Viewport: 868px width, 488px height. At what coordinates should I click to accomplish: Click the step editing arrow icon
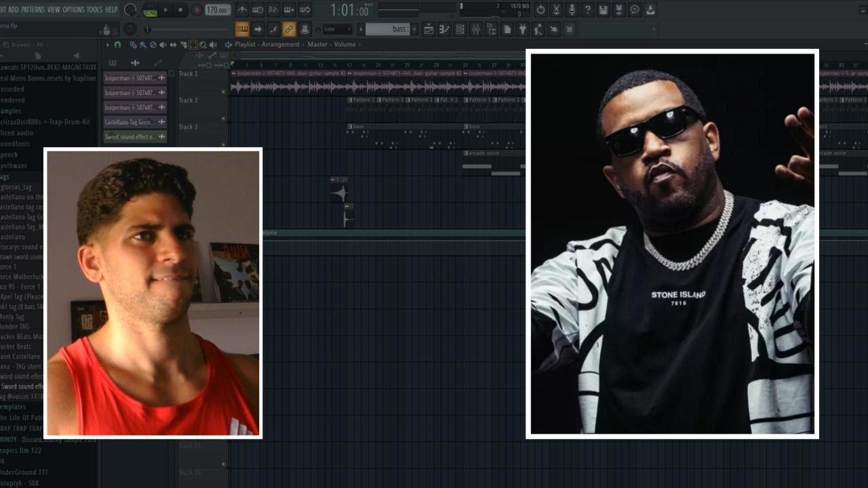click(x=258, y=29)
